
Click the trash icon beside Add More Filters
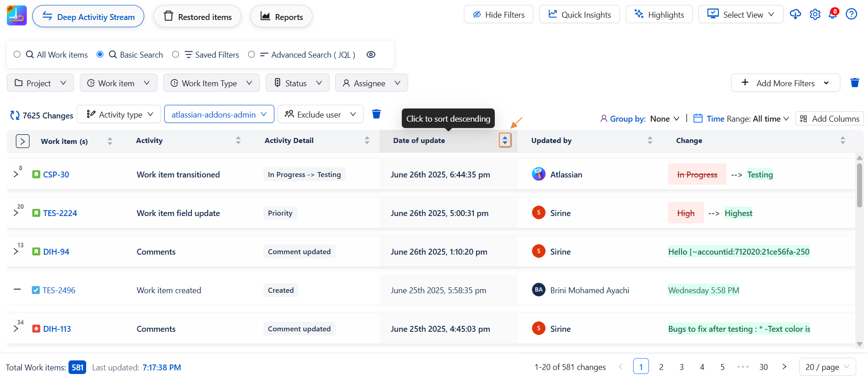pos(854,83)
